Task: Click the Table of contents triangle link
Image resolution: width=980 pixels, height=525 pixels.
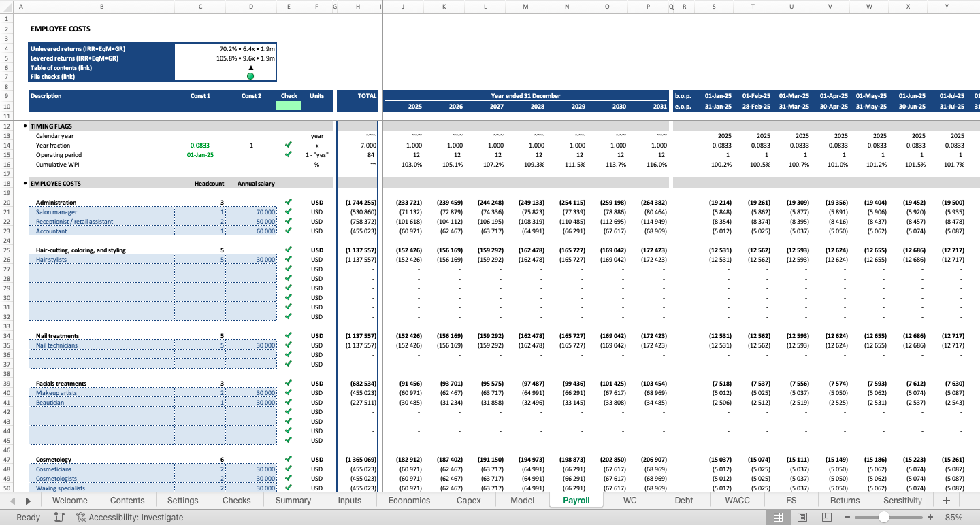Action: pos(250,67)
